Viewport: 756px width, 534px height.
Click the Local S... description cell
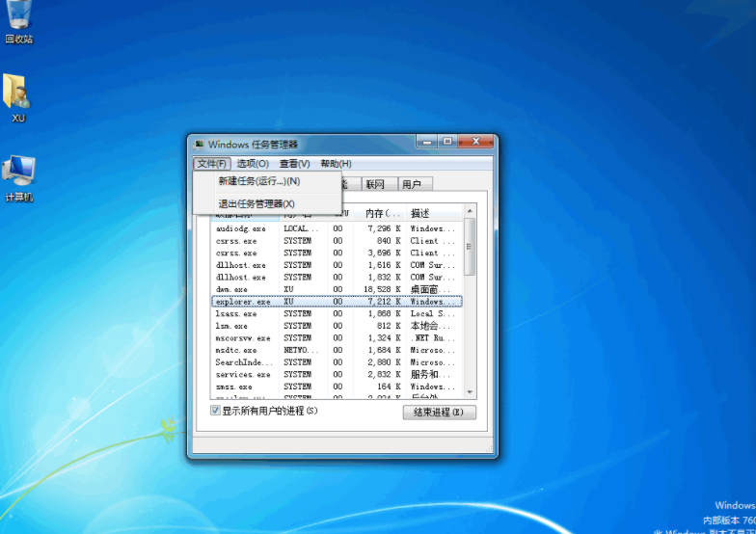click(432, 314)
